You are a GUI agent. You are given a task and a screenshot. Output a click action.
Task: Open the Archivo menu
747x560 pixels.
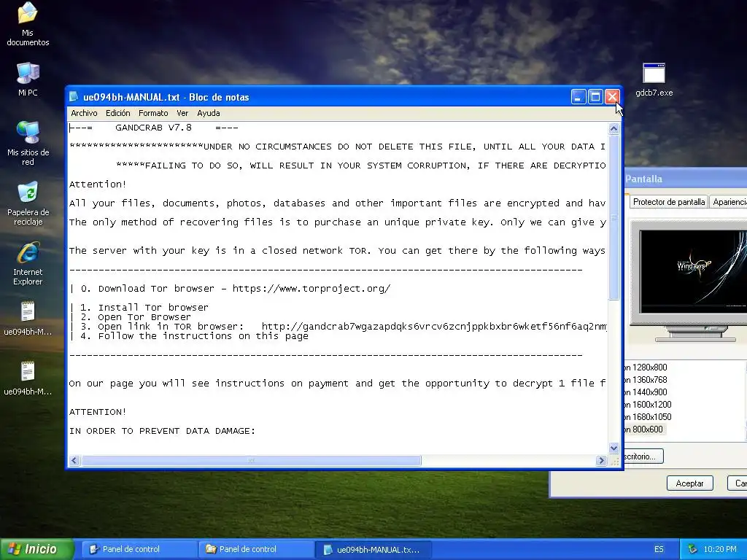(x=84, y=113)
